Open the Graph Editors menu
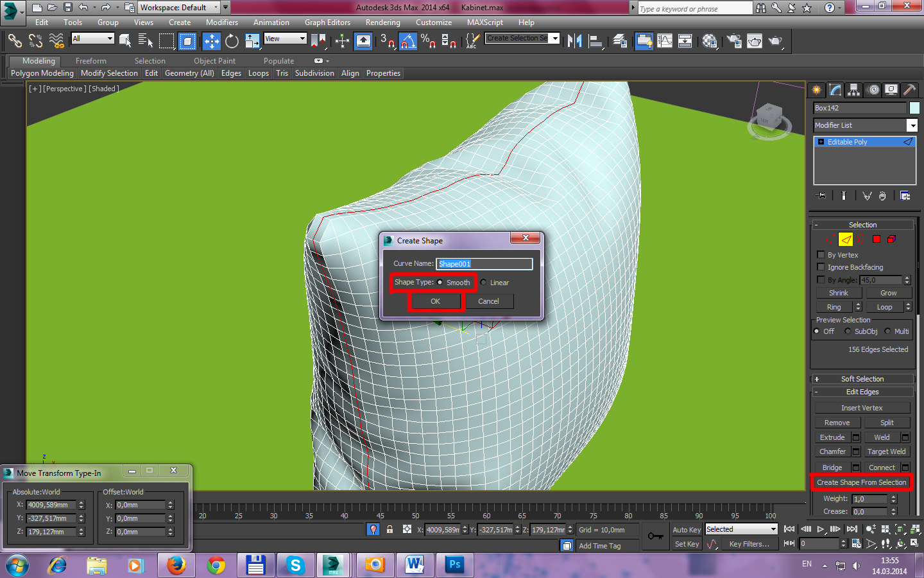924x578 pixels. coord(327,22)
